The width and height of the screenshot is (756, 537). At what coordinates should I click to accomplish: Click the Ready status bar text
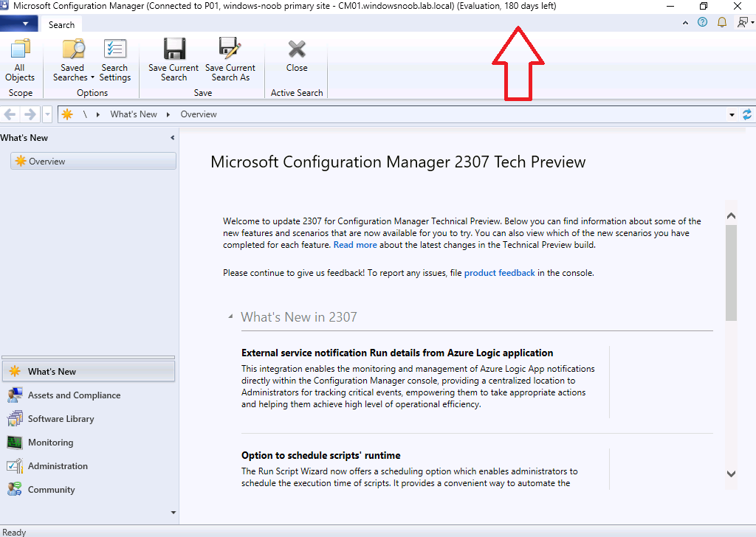click(x=14, y=532)
